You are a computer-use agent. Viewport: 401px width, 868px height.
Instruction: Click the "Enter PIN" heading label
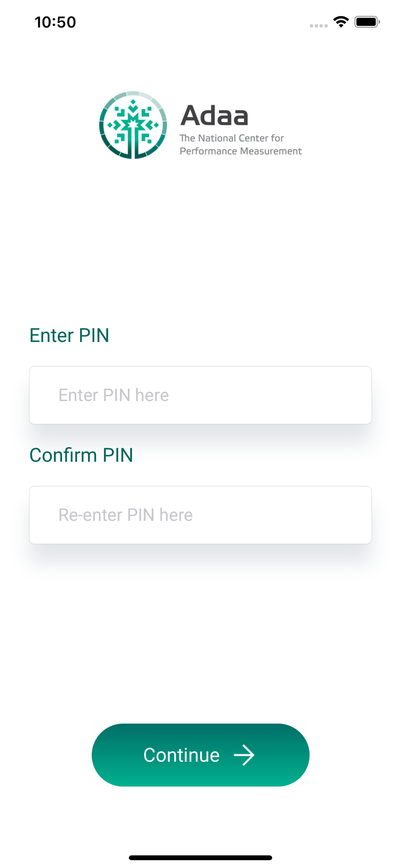pyautogui.click(x=69, y=335)
